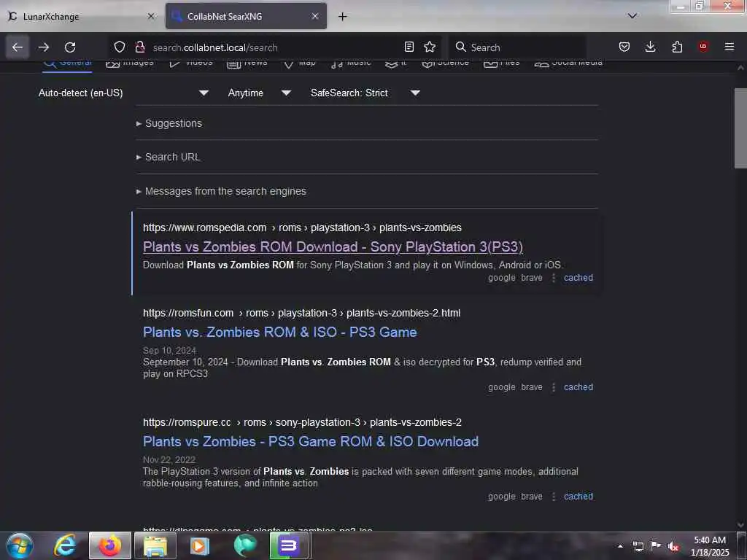Close the LunarXchange tab
747x560 pixels.
click(x=151, y=16)
